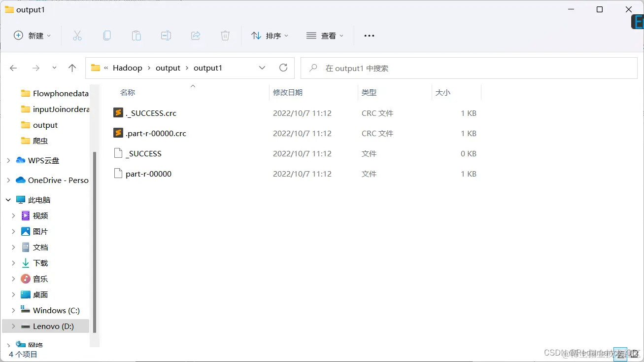Screen dimensions: 644x362
Task: Click the Paste icon in the toolbar
Action: [136, 35]
